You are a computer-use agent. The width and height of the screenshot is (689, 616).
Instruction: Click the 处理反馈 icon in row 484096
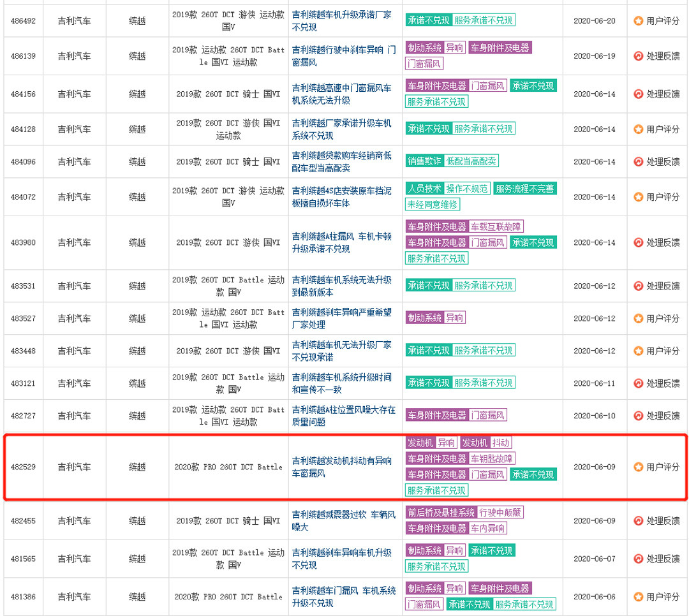click(638, 162)
